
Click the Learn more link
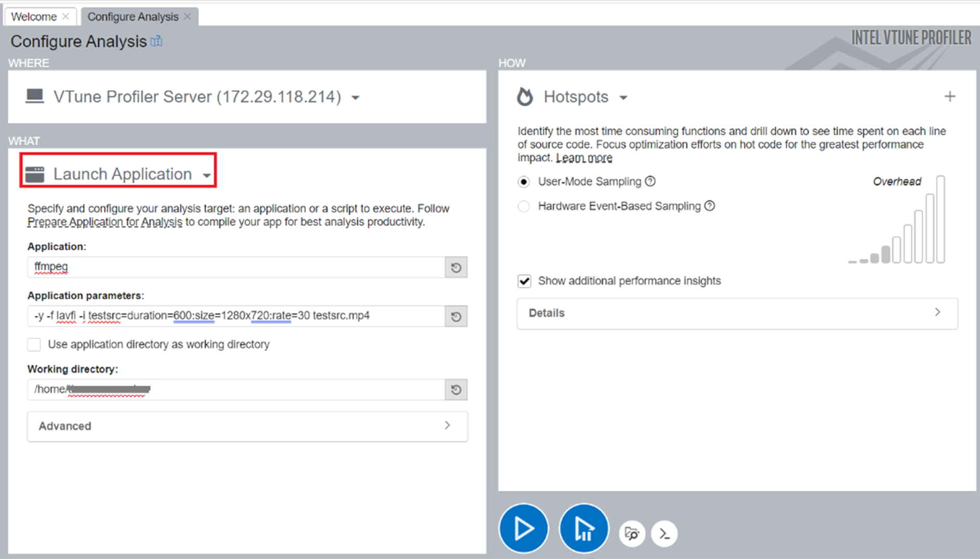pos(584,157)
